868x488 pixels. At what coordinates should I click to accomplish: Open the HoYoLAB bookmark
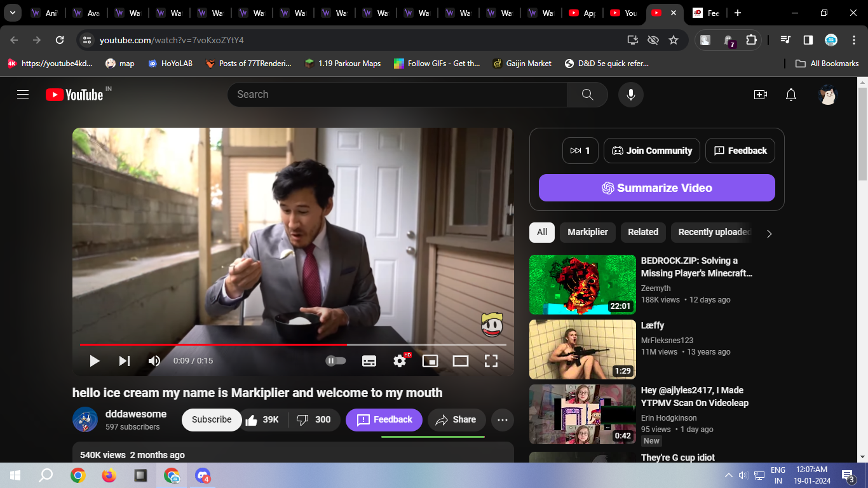pos(170,64)
